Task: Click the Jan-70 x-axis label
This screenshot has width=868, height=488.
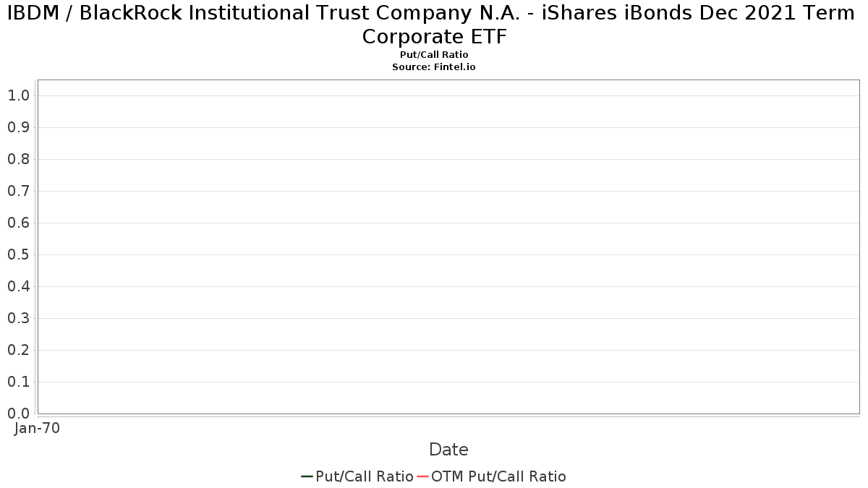Action: [x=37, y=428]
